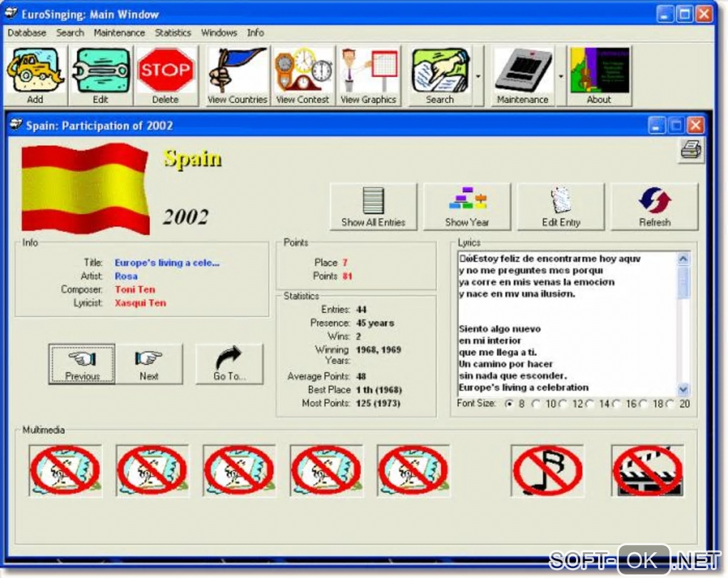Click the no-video clapperboard icon

(647, 471)
